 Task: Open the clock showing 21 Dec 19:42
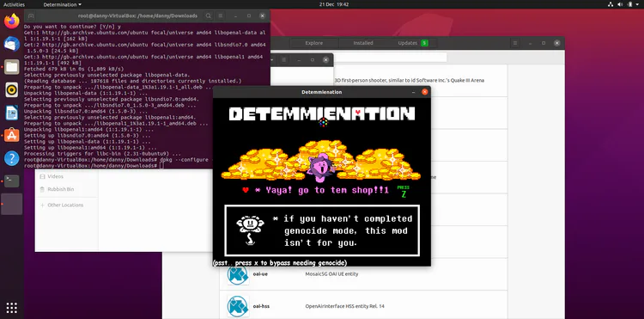click(334, 4)
